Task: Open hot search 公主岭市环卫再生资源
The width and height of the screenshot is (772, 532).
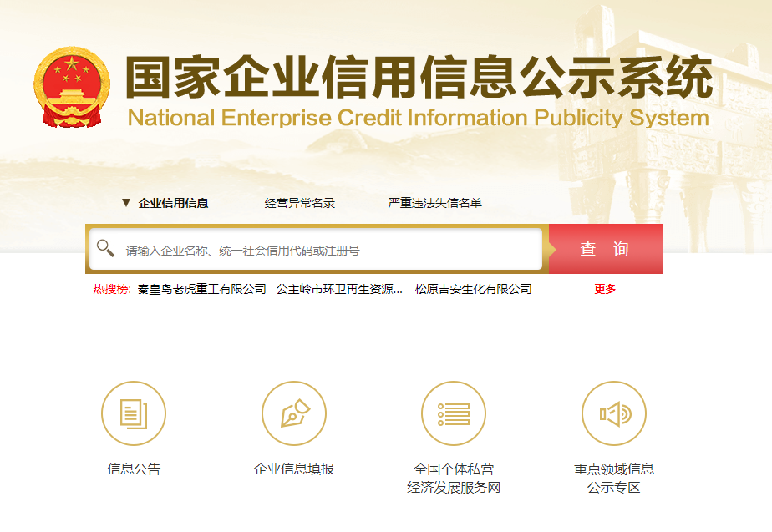Action: tap(339, 289)
